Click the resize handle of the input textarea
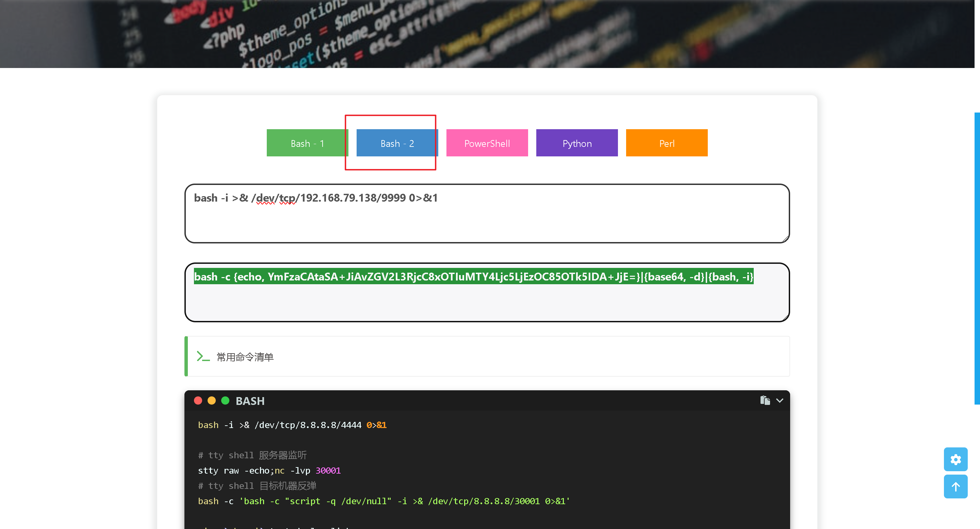Image resolution: width=980 pixels, height=529 pixels. [785, 239]
